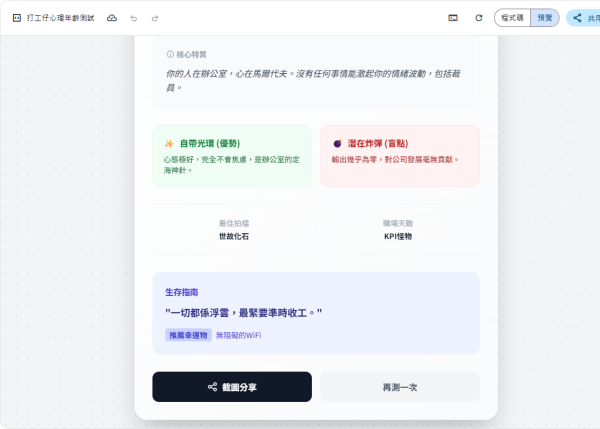This screenshot has width=600, height=429.
Task: Click the 截圖分享 button
Action: pyautogui.click(x=232, y=387)
